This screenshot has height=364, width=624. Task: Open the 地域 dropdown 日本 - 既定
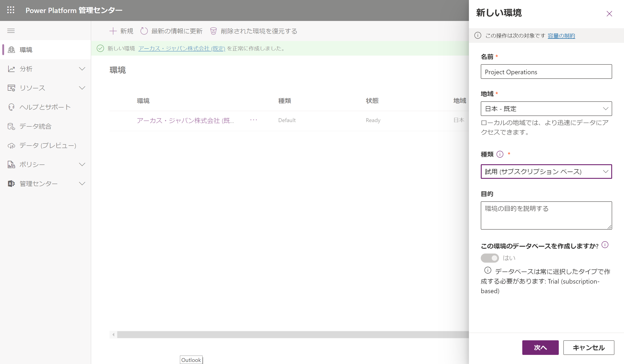[x=546, y=109]
